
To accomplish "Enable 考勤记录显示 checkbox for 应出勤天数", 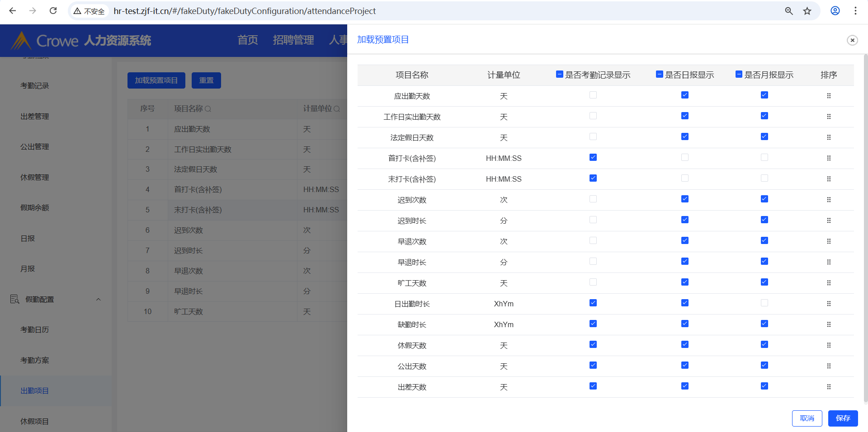I will point(593,95).
